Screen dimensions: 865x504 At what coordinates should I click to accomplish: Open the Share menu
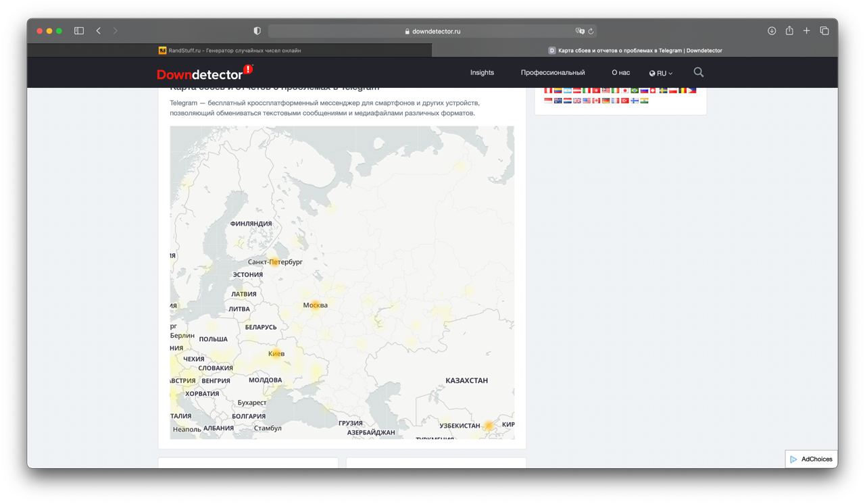[789, 30]
